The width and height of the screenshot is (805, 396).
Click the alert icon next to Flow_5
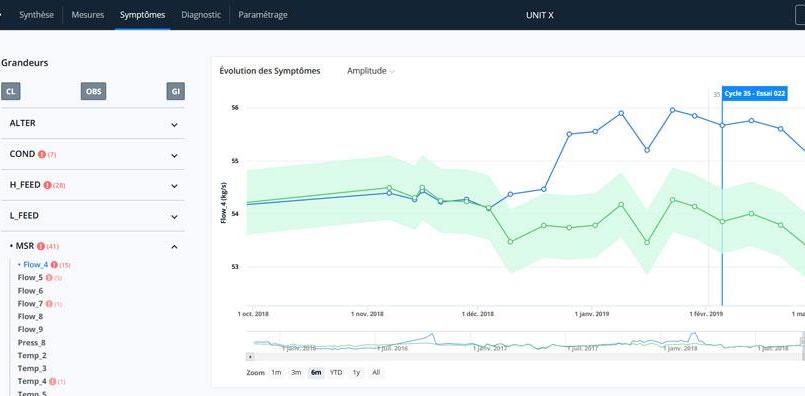click(49, 278)
